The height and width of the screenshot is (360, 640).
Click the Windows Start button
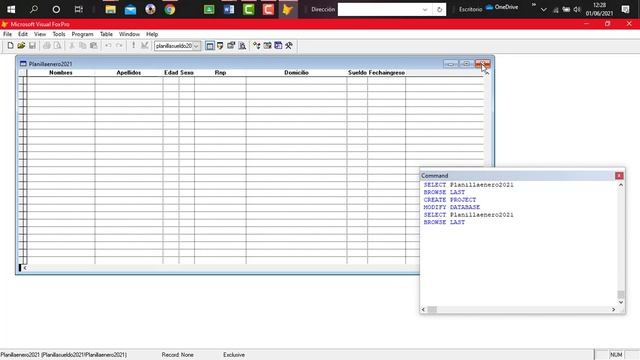(11, 9)
